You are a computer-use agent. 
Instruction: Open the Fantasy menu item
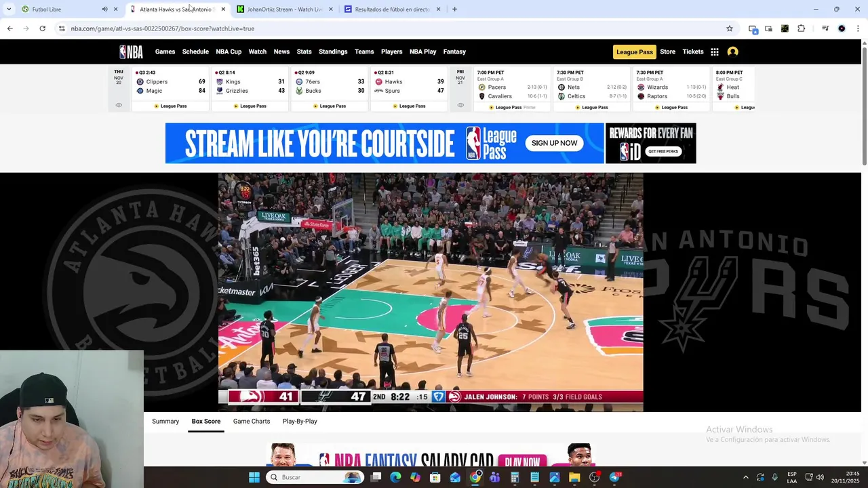point(454,52)
